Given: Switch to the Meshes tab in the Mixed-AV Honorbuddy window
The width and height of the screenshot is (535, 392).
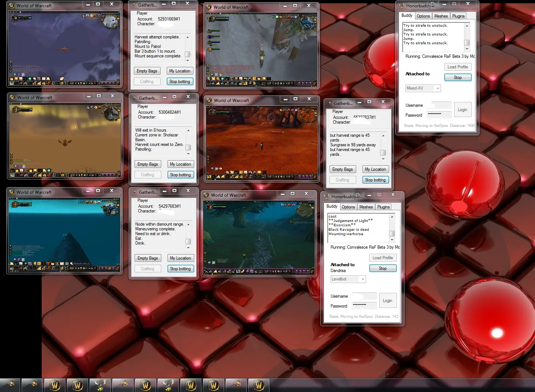Looking at the screenshot, I should 441,16.
